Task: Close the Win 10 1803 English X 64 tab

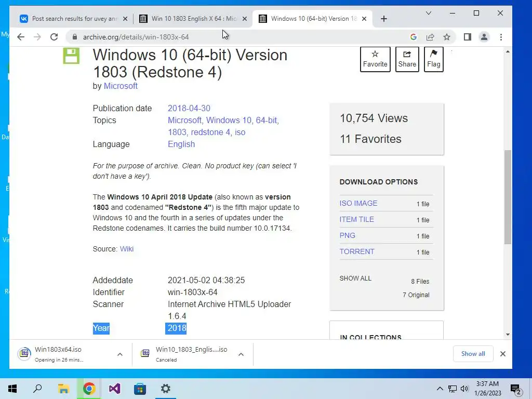Action: pos(245,19)
